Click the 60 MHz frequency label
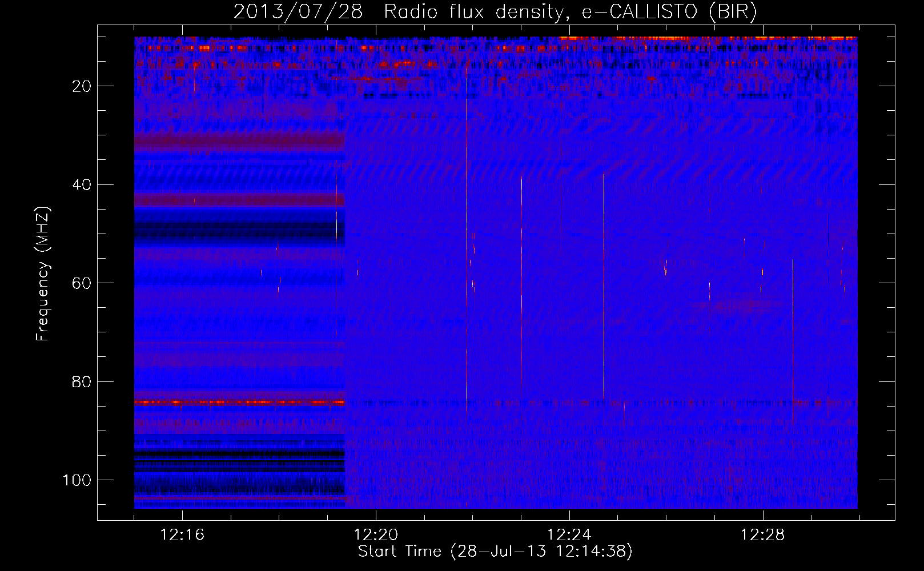 (x=82, y=283)
